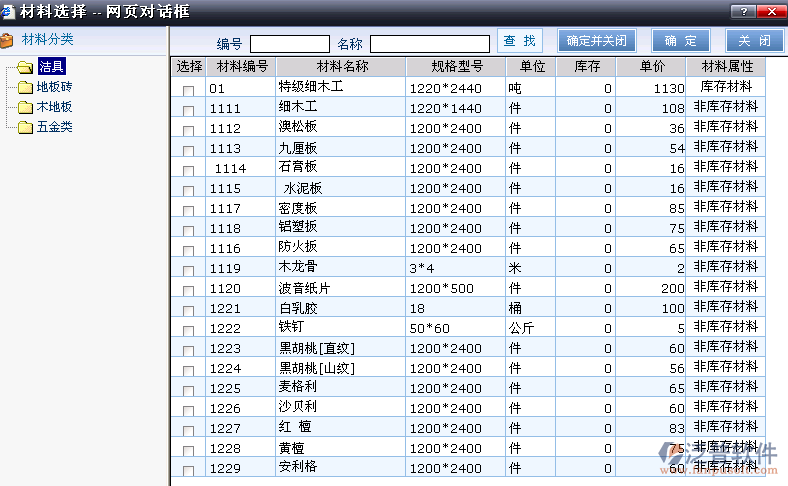The width and height of the screenshot is (788, 486).
Task: Tick the checkbox for 麦格利
Action: pos(188,391)
